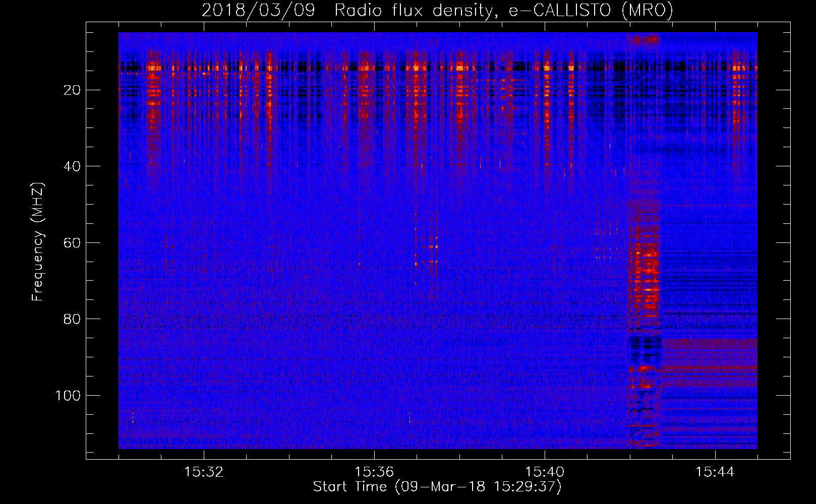Click the 15:40 time tick label
816x504 pixels.
click(545, 472)
